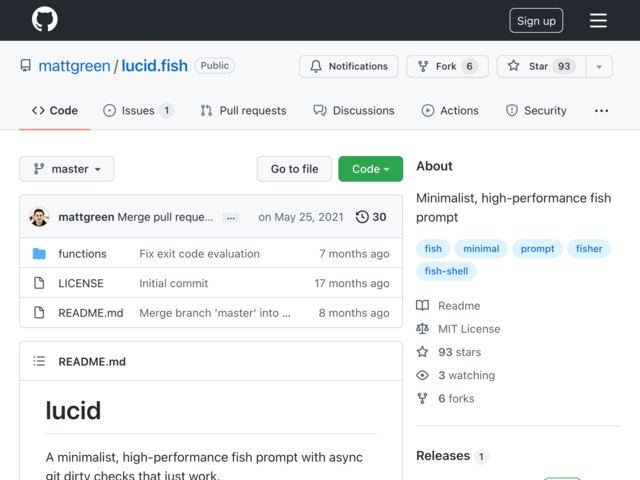Star the repository with the Star button
The image size is (640, 480).
coord(541,66)
